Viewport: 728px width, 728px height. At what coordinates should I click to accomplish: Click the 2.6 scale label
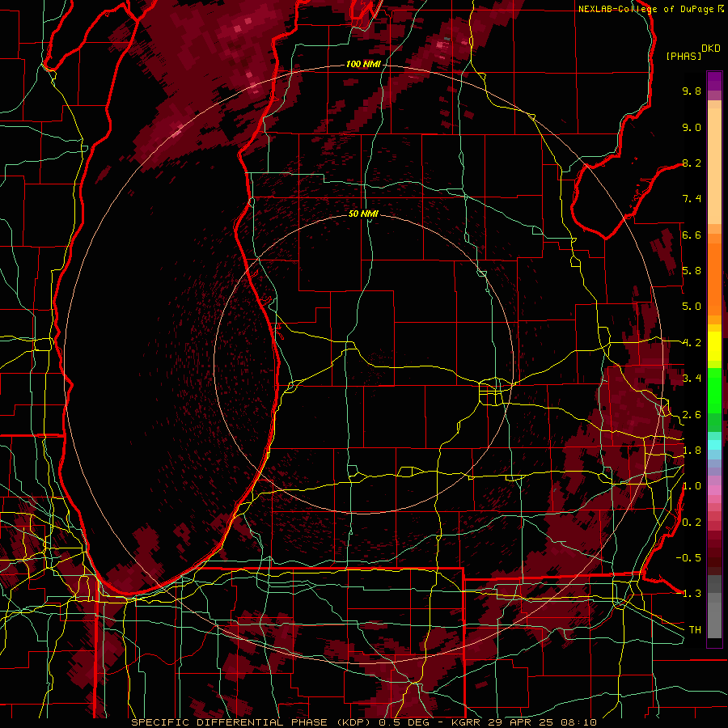coord(692,415)
